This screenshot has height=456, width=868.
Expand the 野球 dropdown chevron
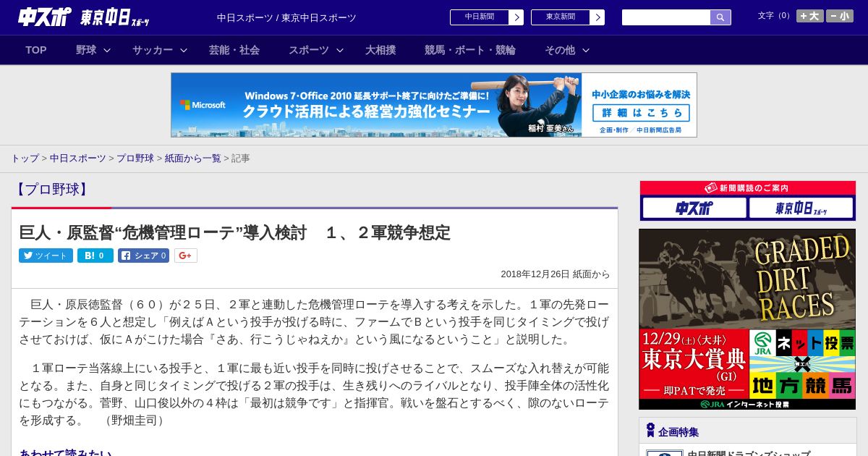click(x=107, y=50)
